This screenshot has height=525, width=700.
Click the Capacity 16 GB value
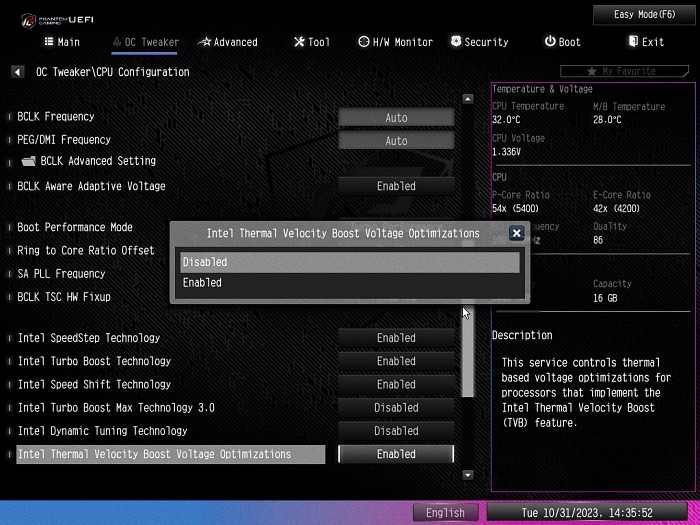(x=605, y=298)
